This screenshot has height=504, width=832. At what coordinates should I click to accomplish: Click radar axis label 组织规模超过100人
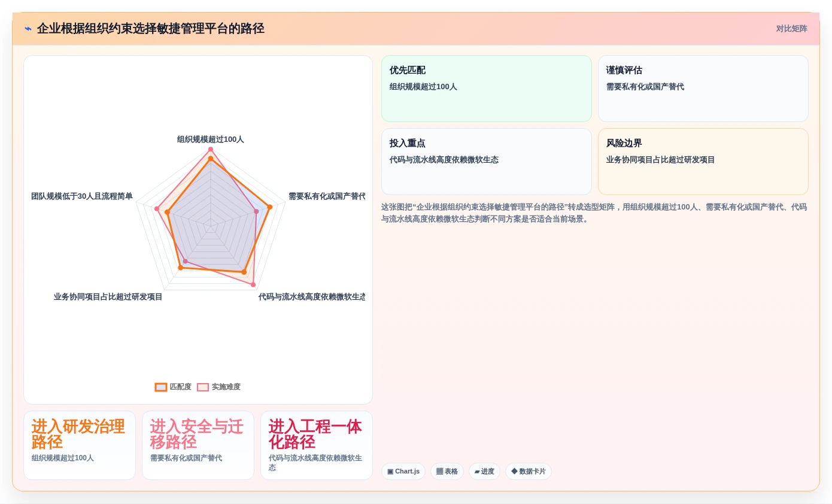[211, 139]
